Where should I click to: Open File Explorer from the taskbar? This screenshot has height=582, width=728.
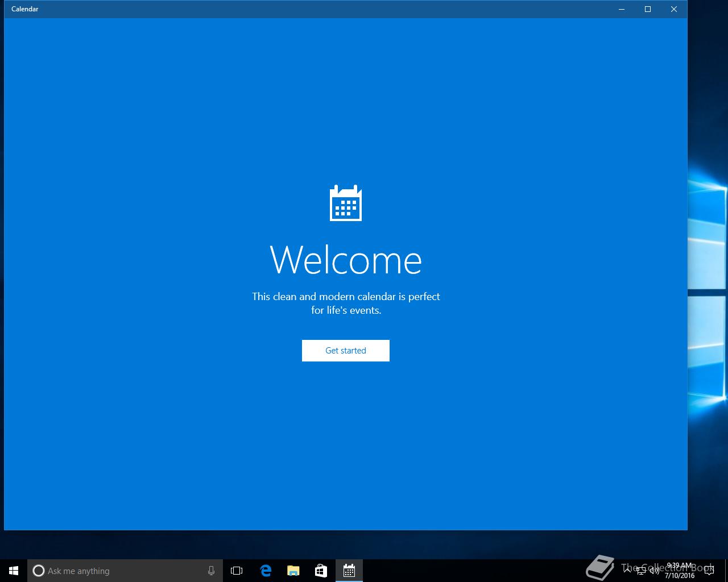(293, 571)
